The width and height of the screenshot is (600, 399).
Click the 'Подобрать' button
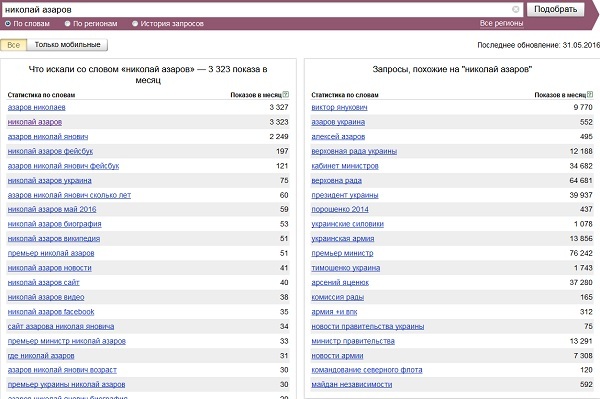(x=555, y=9)
